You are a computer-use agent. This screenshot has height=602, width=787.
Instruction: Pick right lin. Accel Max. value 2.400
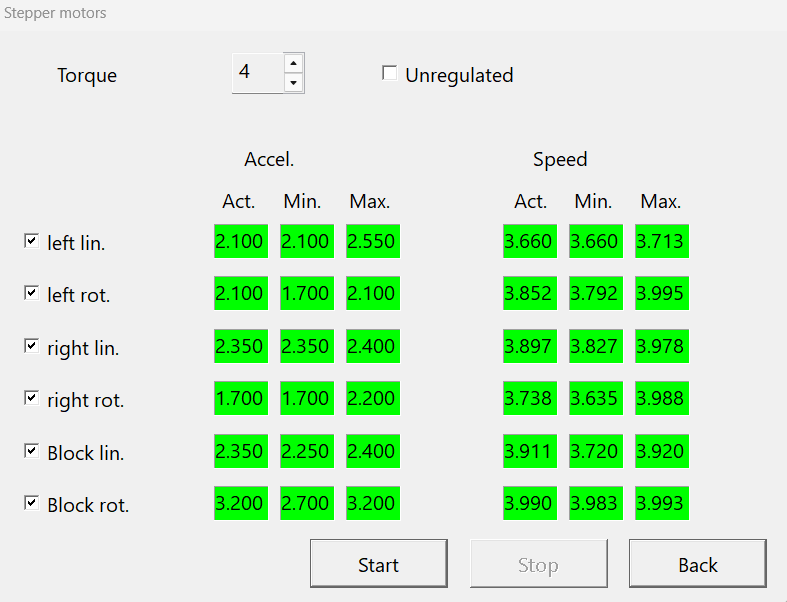[x=373, y=346]
